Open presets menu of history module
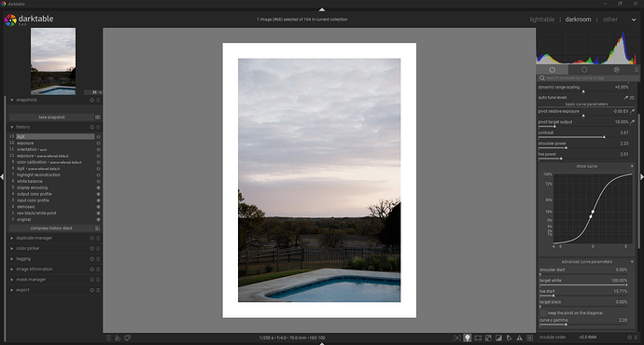 coord(98,127)
